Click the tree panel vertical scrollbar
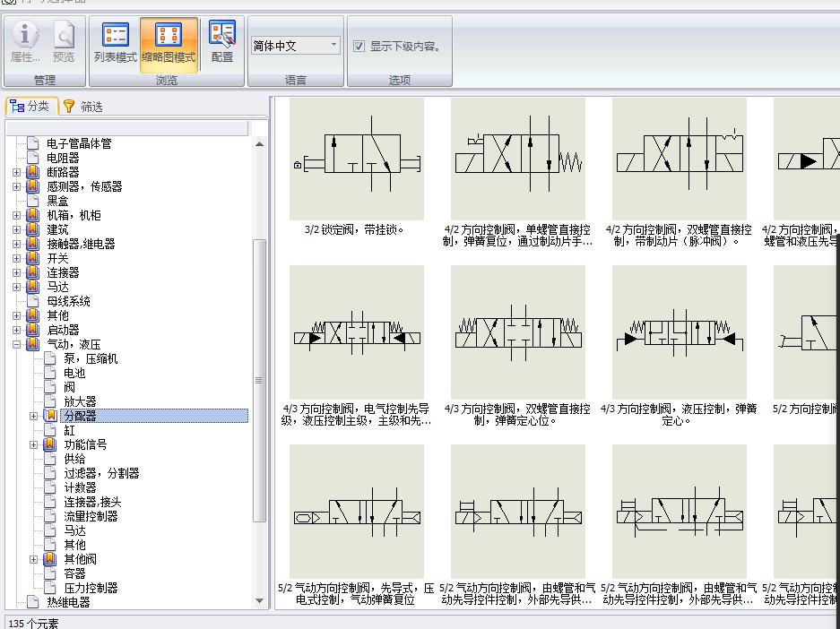 tap(259, 380)
